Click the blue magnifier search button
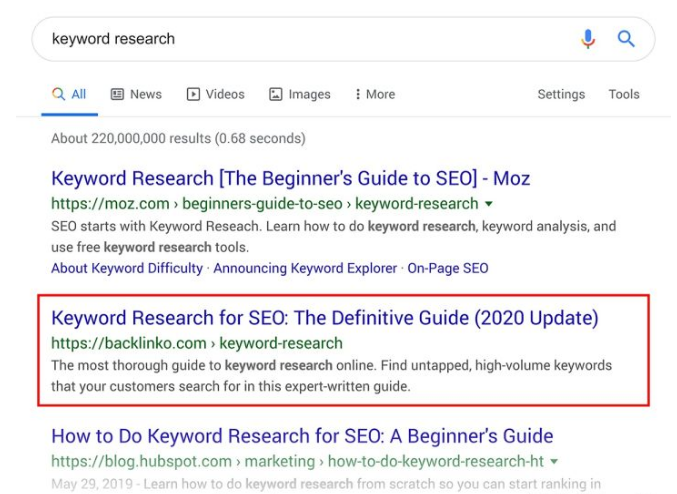677x494 pixels. tap(626, 39)
